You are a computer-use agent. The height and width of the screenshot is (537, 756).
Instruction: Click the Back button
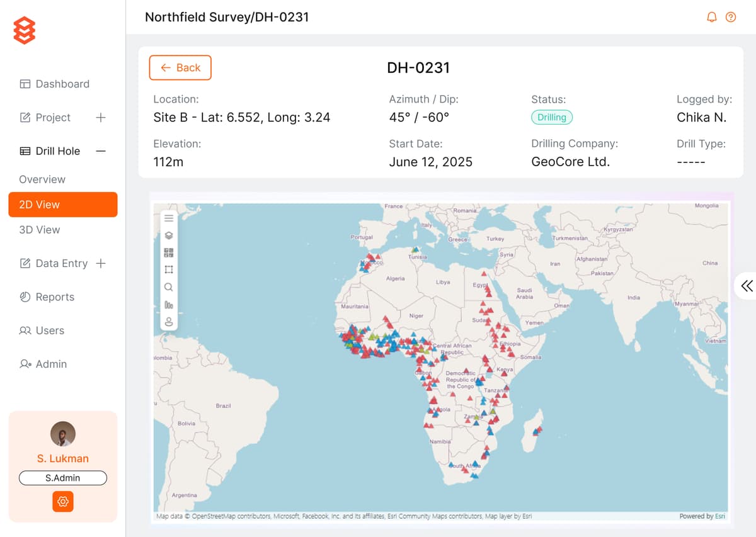[x=180, y=68]
